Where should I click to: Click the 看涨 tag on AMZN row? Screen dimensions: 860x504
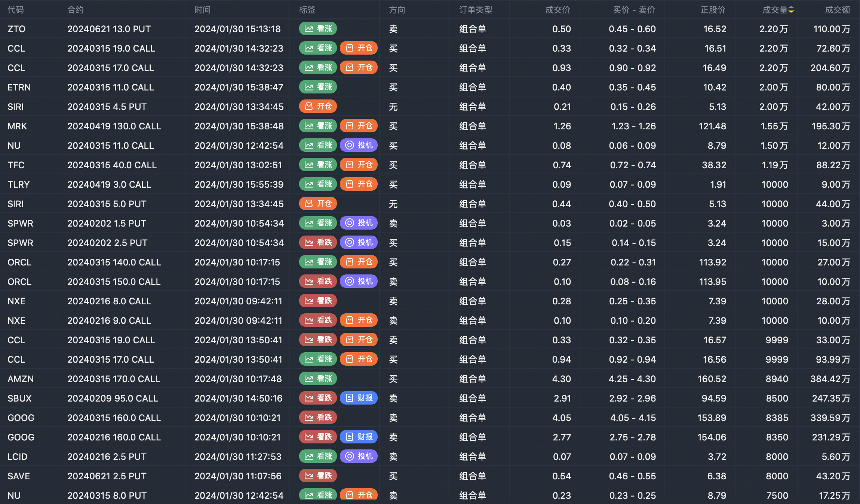318,379
